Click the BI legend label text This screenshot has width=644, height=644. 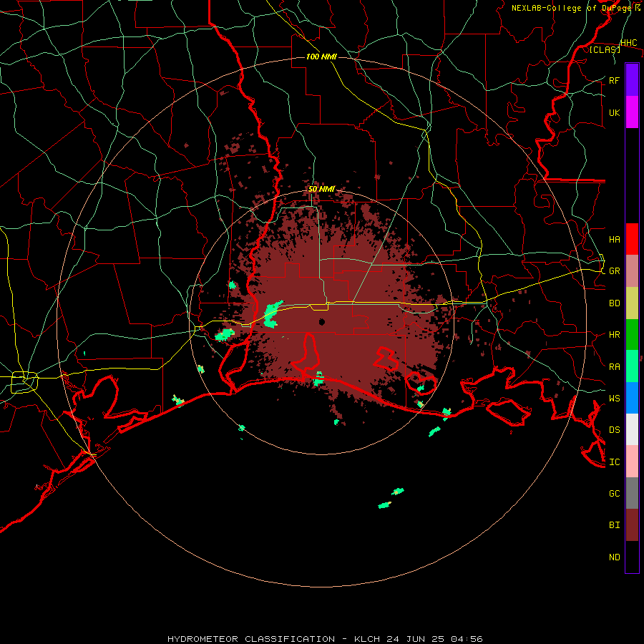615,525
